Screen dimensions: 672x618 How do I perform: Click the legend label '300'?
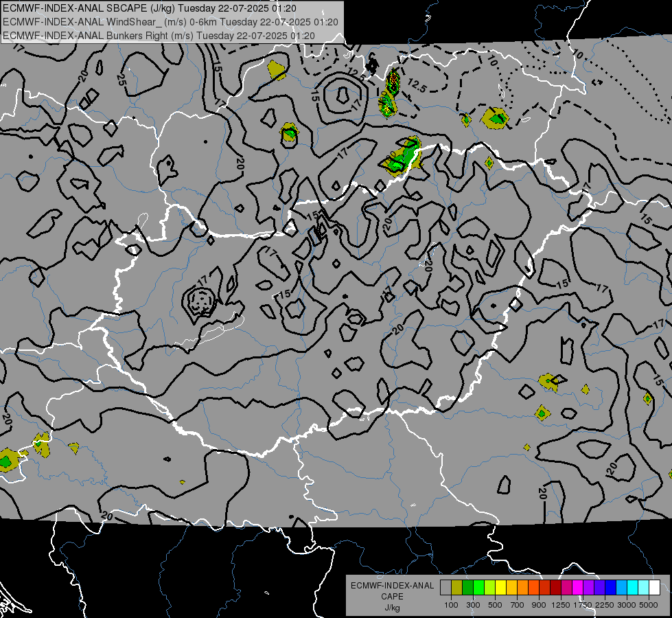point(473,605)
